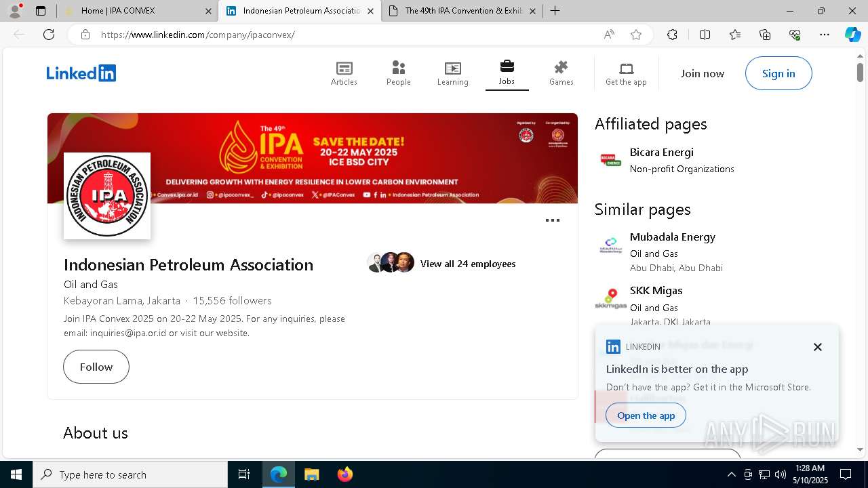Screen dimensions: 868x488
Task: Add page to favorites star
Action: (636, 35)
